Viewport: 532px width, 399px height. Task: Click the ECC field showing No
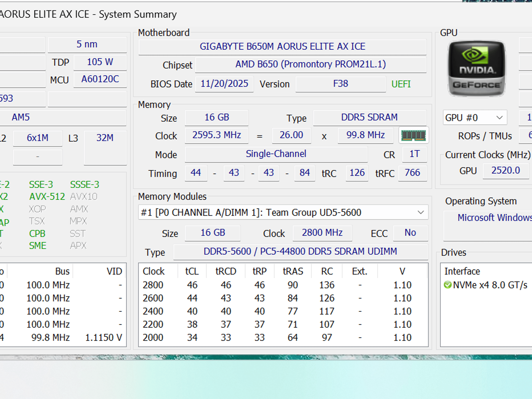(x=410, y=233)
